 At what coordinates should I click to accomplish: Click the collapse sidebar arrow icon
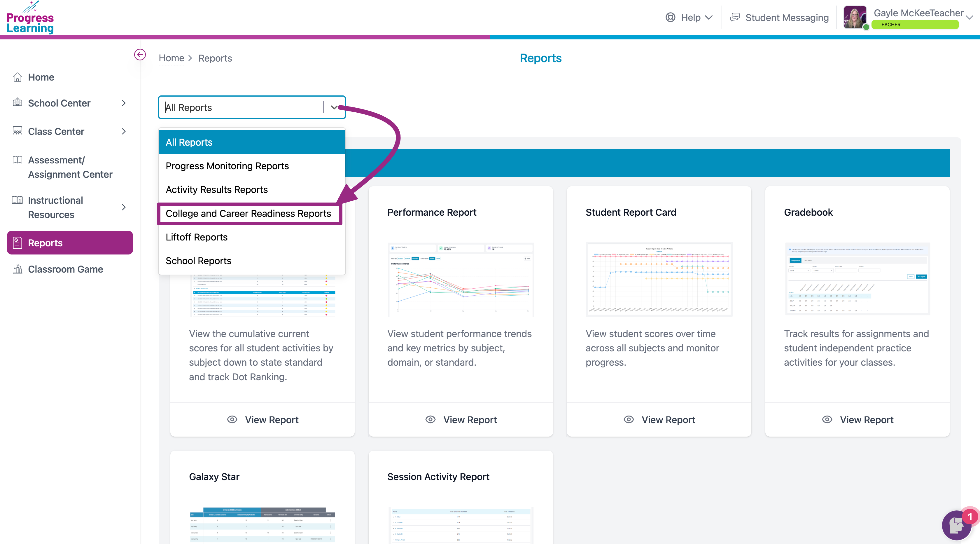[x=140, y=55]
